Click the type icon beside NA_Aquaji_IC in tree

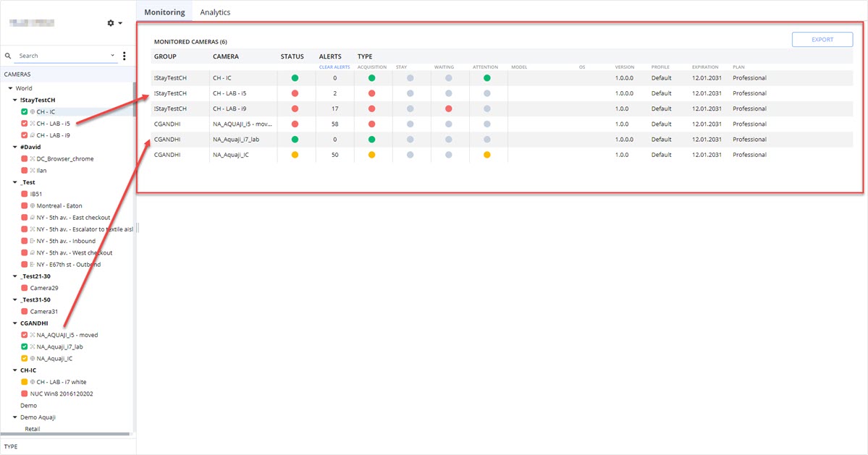[x=33, y=358]
